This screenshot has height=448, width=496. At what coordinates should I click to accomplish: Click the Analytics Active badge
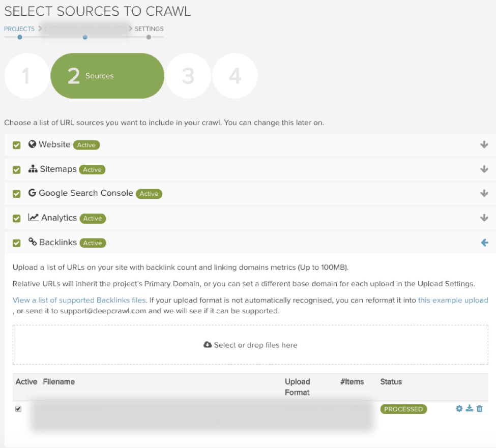[93, 218]
